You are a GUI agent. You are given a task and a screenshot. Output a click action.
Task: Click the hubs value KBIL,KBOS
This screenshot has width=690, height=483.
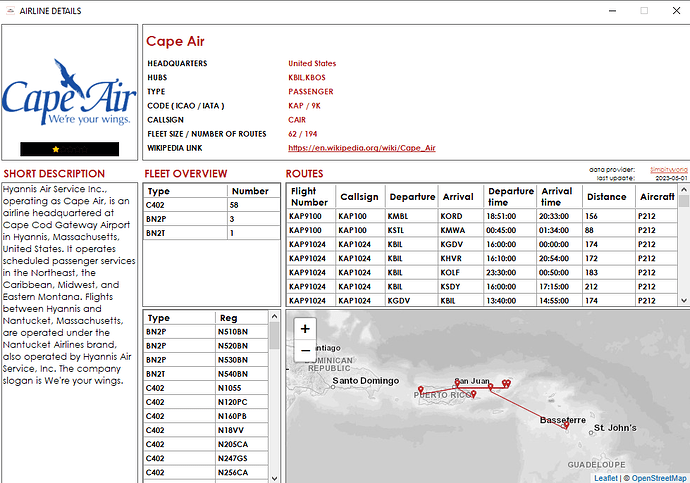tap(307, 77)
